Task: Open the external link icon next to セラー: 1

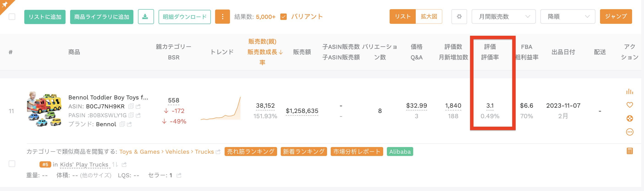Action: (179, 175)
